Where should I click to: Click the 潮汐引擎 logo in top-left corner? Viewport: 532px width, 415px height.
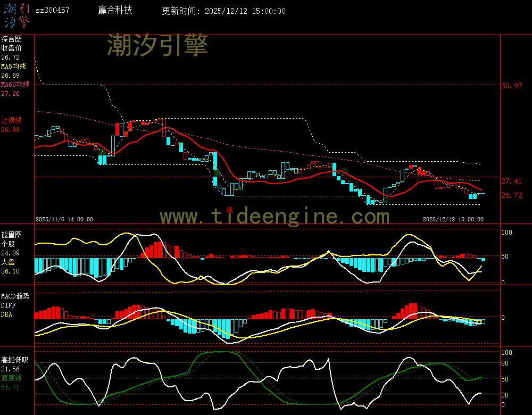(16, 15)
